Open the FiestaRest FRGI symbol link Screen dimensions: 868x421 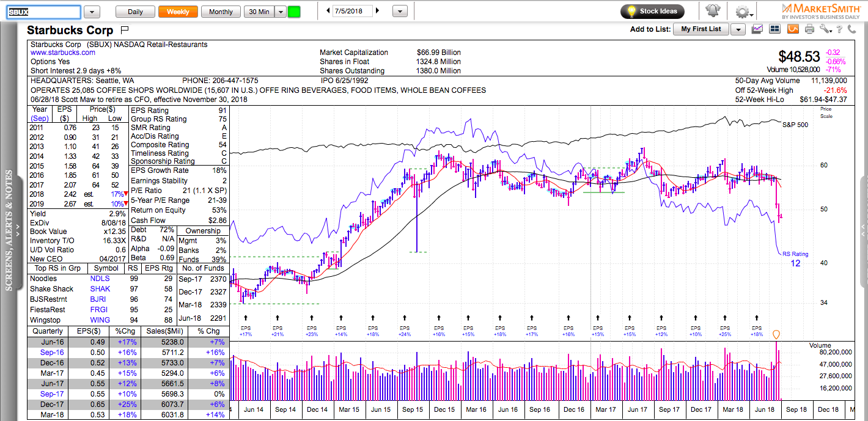tap(100, 310)
